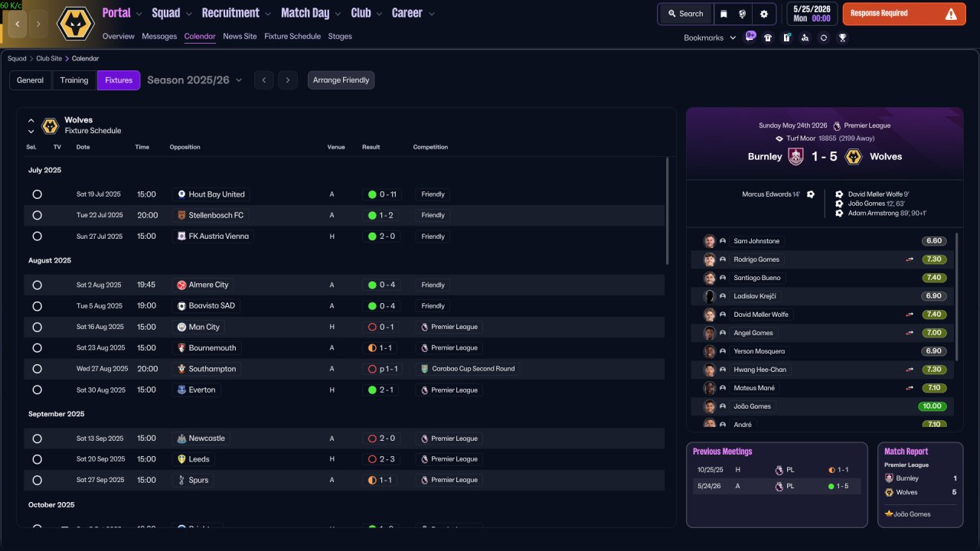The height and width of the screenshot is (551, 980).
Task: Open the Match Report panel
Action: pyautogui.click(x=920, y=484)
